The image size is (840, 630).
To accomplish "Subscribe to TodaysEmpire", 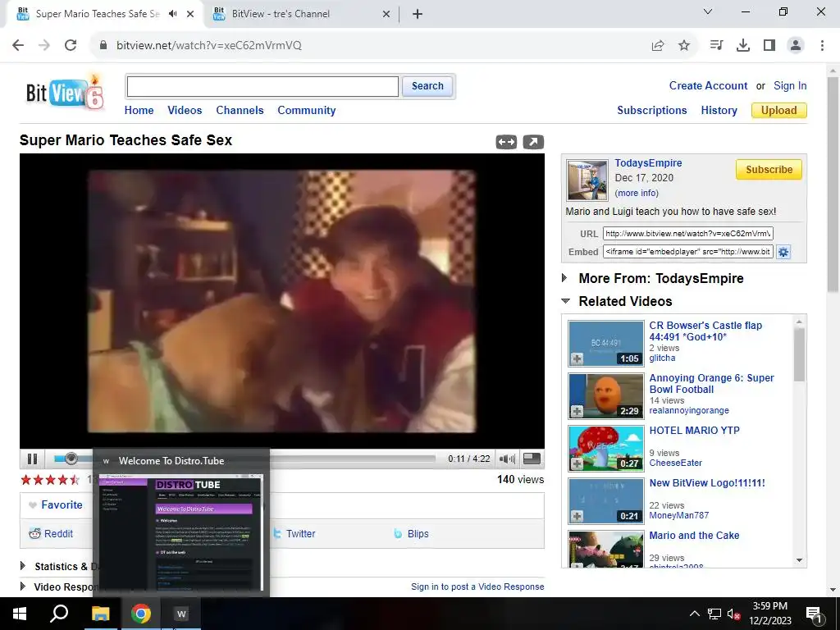I will 769,169.
